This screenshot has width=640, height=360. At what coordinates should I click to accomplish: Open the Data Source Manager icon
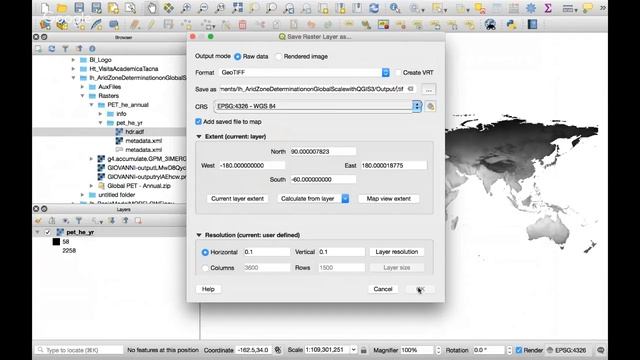[45, 24]
